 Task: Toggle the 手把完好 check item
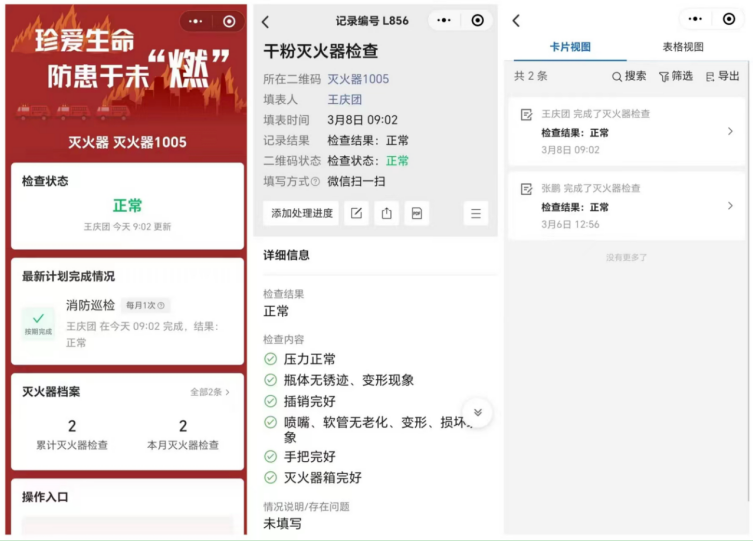click(270, 456)
